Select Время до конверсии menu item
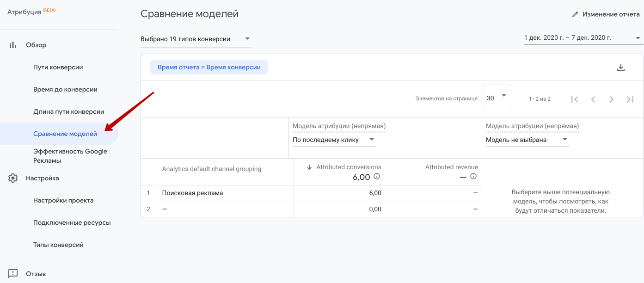 click(x=65, y=89)
